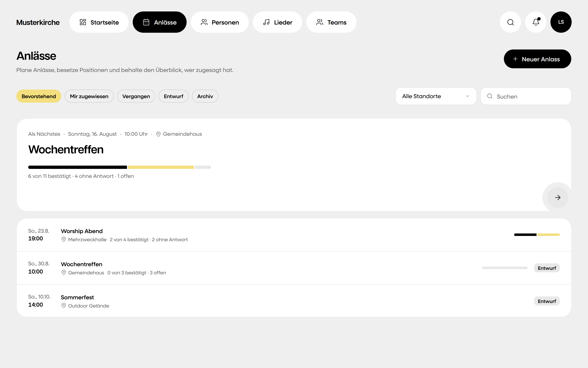Click "2 von 4 bestätigt · 2 ohne Antwort" text

pyautogui.click(x=149, y=239)
